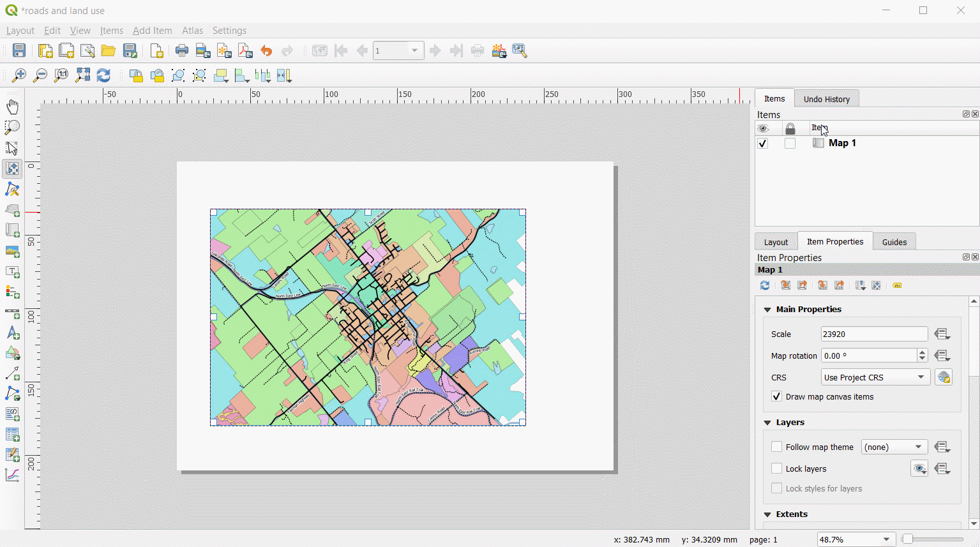Select Map 1 in Items list
980x547 pixels.
tap(842, 143)
